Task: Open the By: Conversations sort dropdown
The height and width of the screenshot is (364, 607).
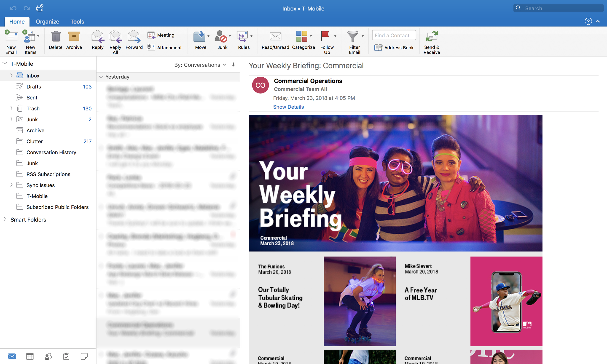Action: [x=200, y=65]
